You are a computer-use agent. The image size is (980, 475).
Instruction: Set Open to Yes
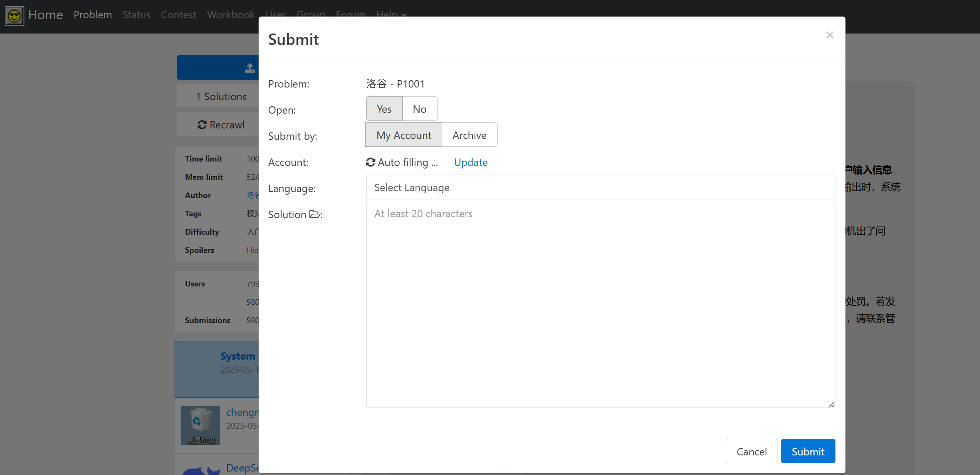pos(384,109)
